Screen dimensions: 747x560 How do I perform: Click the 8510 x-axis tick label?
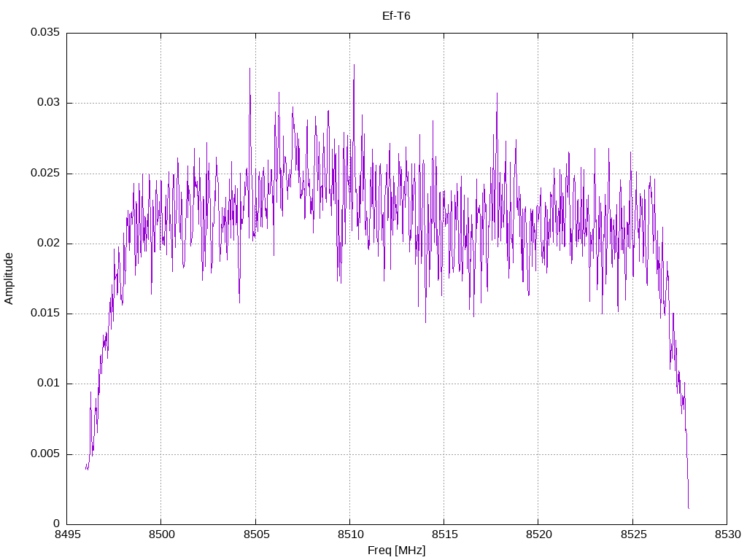click(x=350, y=534)
